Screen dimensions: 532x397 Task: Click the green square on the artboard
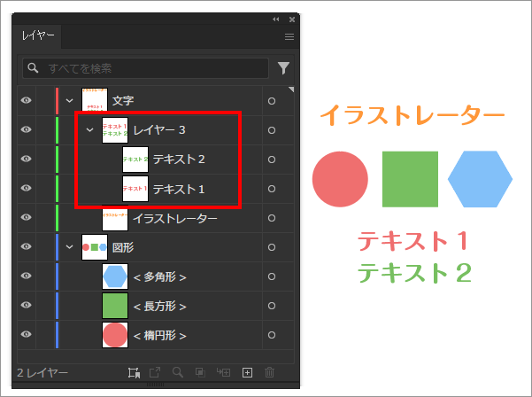410,179
